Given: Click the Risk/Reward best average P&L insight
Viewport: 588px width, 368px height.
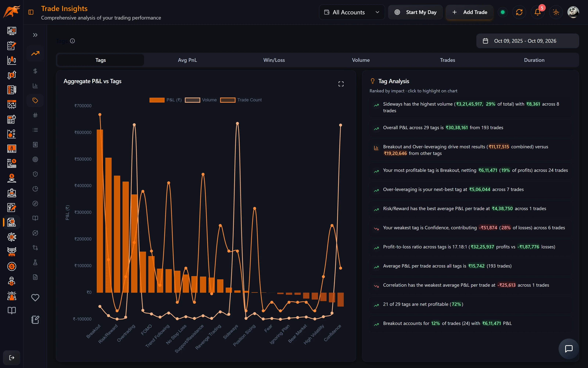Looking at the screenshot, I should click(x=470, y=209).
